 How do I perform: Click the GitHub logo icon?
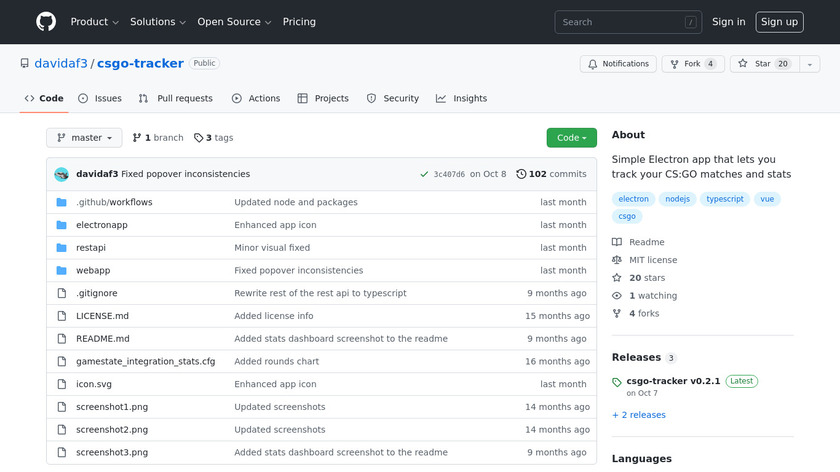tap(46, 22)
